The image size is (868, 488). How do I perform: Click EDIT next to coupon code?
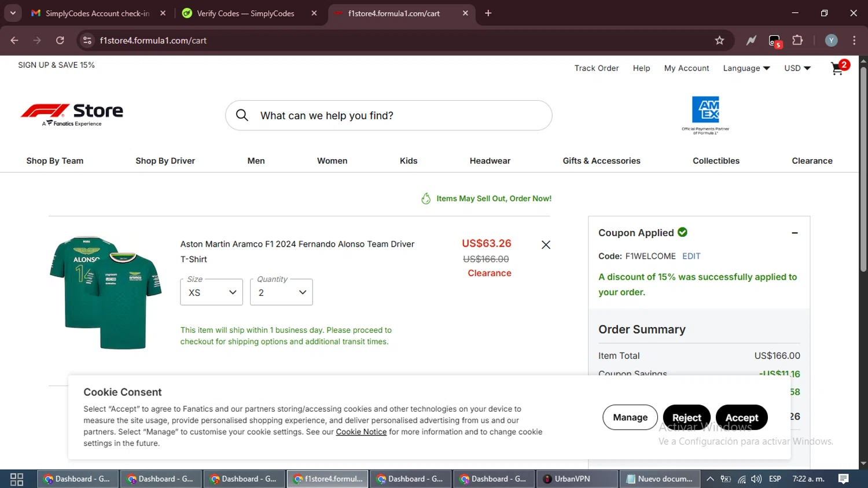(x=692, y=256)
